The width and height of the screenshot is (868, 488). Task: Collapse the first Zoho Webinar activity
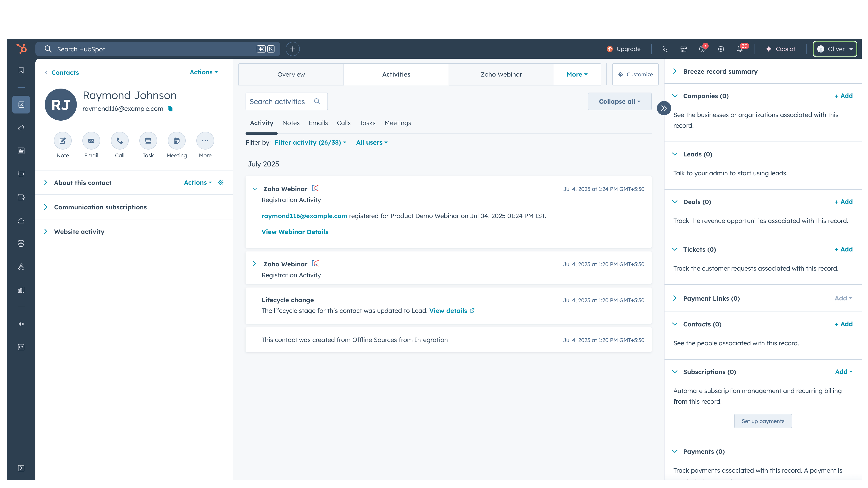pyautogui.click(x=255, y=189)
